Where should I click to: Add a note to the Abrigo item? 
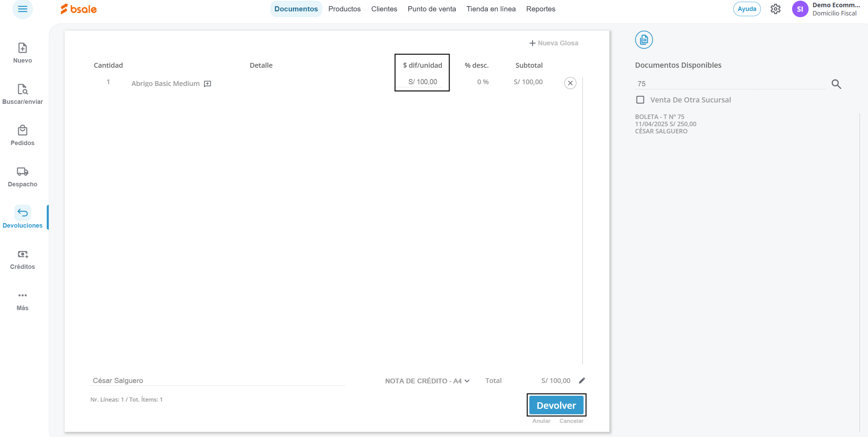point(207,84)
